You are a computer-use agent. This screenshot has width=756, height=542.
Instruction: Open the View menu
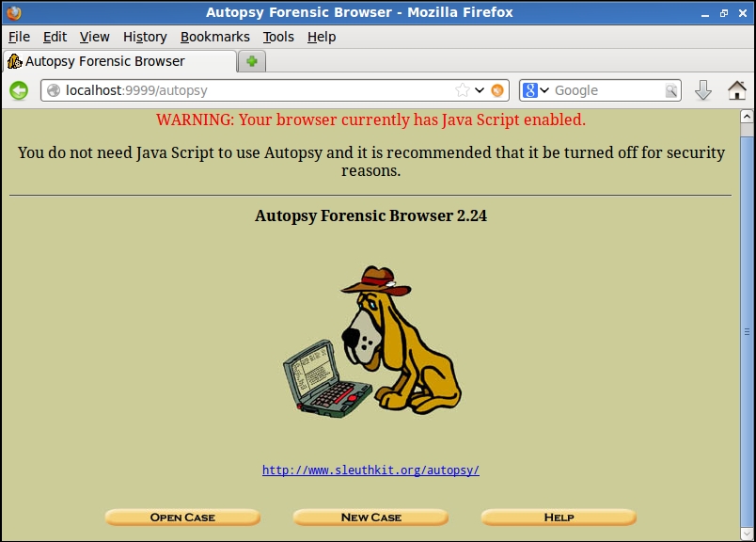[x=94, y=37]
